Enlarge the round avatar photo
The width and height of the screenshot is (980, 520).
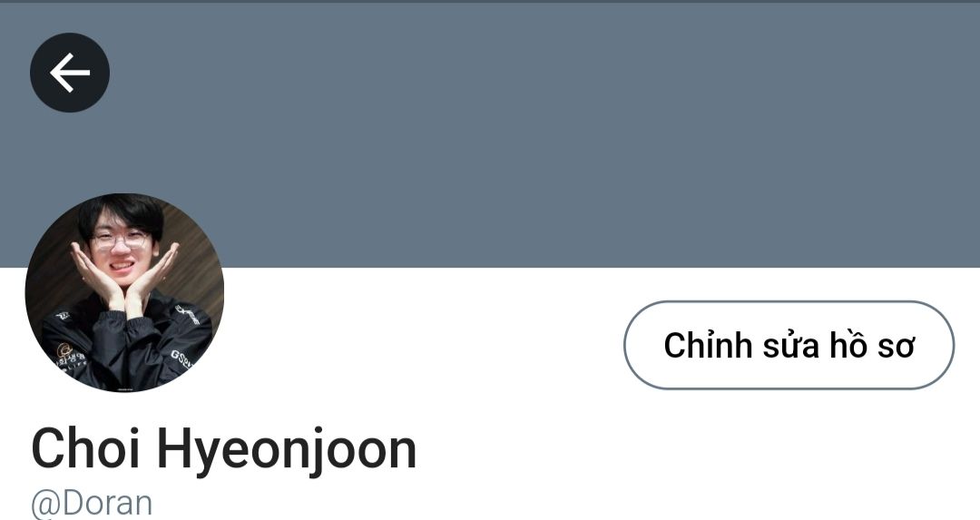pyautogui.click(x=124, y=292)
